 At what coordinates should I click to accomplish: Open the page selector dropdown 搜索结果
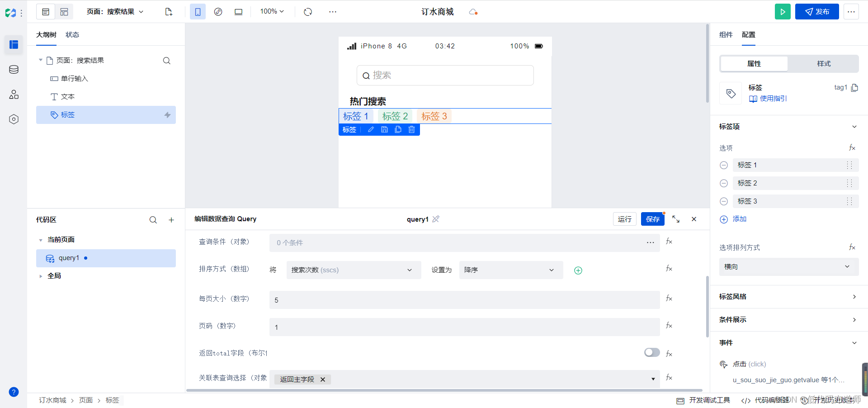point(115,12)
